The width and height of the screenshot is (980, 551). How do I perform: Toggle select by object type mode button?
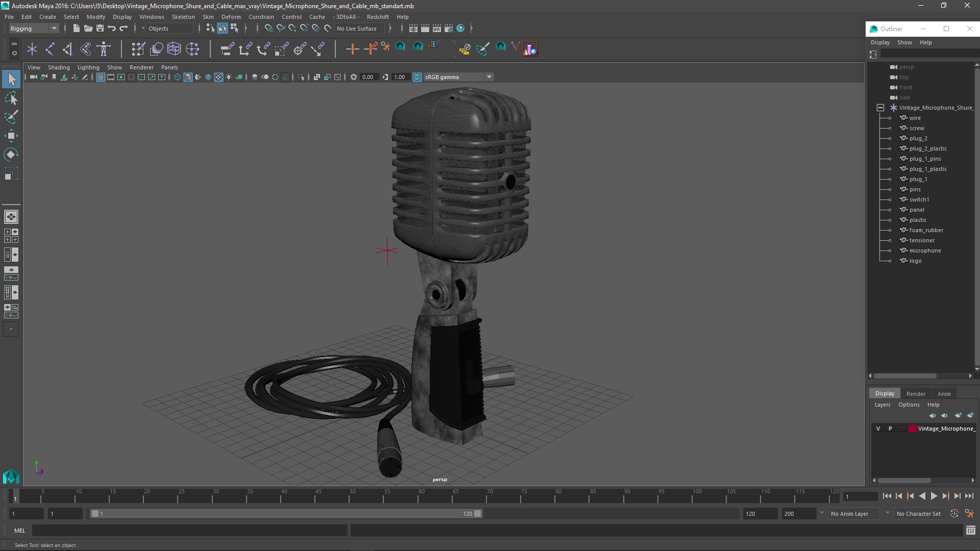coord(223,29)
